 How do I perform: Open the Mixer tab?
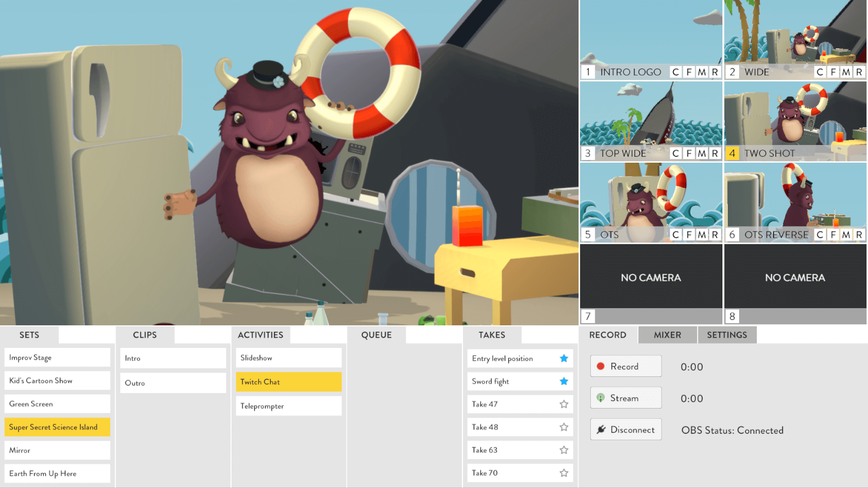[668, 335]
